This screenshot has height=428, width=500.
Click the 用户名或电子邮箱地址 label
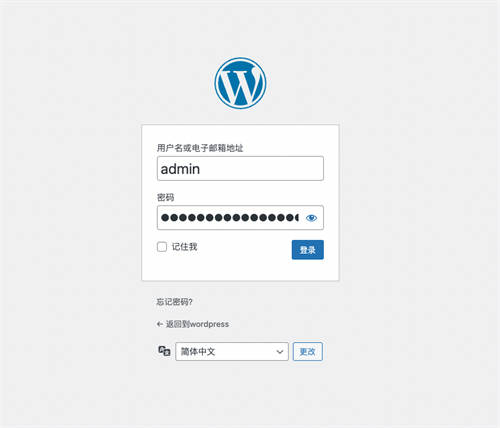(x=200, y=148)
